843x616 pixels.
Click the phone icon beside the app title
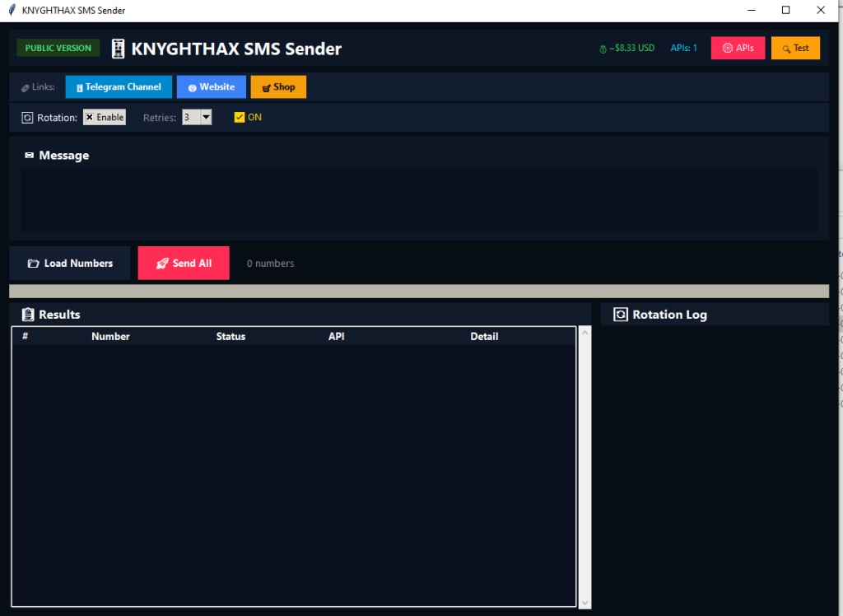click(118, 49)
